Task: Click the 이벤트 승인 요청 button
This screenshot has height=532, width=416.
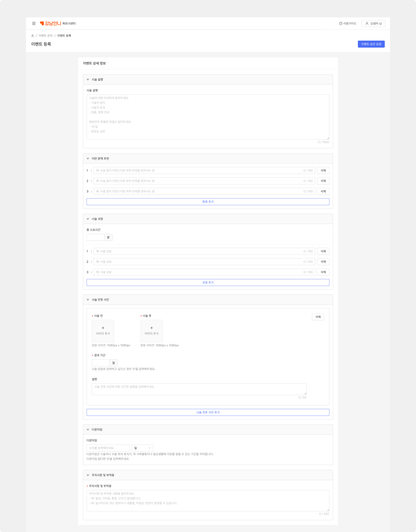Action: click(371, 44)
